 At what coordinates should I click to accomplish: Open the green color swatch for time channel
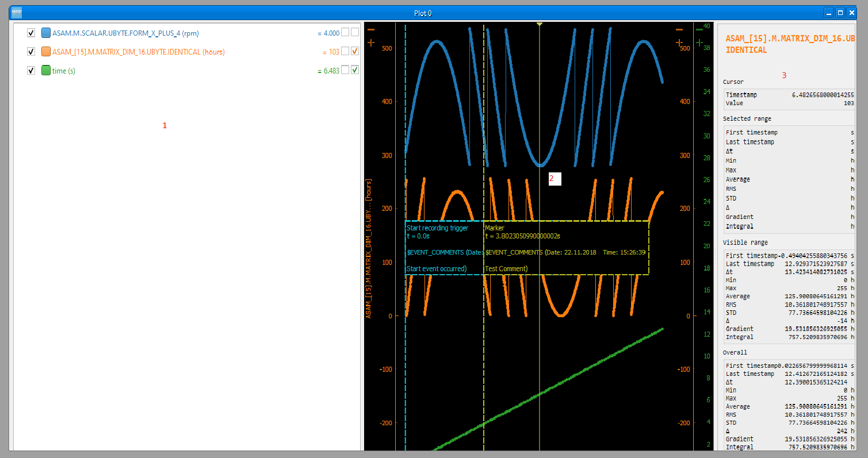(x=46, y=71)
